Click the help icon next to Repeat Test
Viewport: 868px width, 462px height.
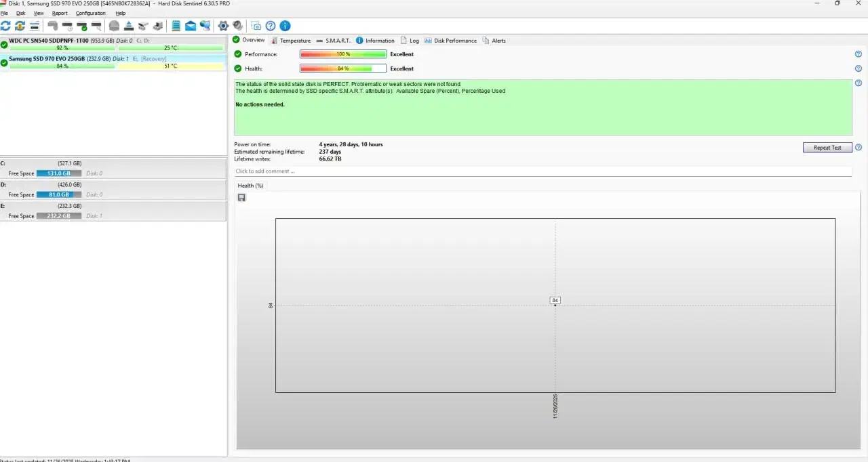[858, 148]
